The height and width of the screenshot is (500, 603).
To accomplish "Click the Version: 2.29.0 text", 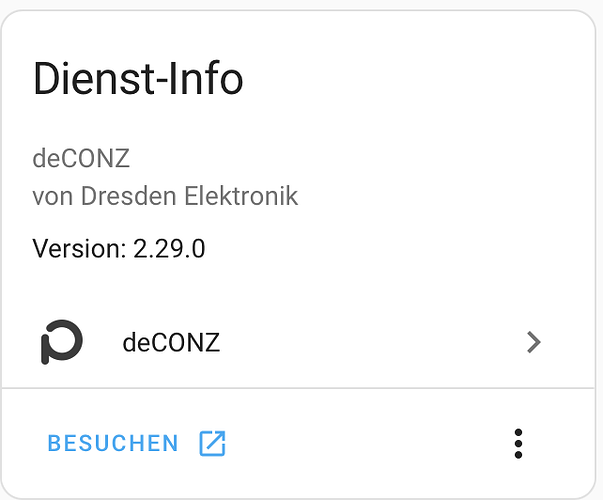I will (119, 248).
